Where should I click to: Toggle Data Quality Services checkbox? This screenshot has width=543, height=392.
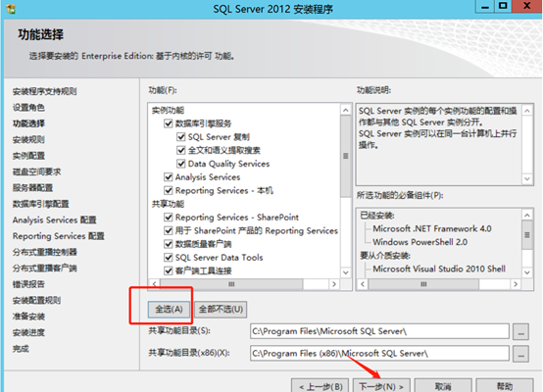click(x=180, y=164)
